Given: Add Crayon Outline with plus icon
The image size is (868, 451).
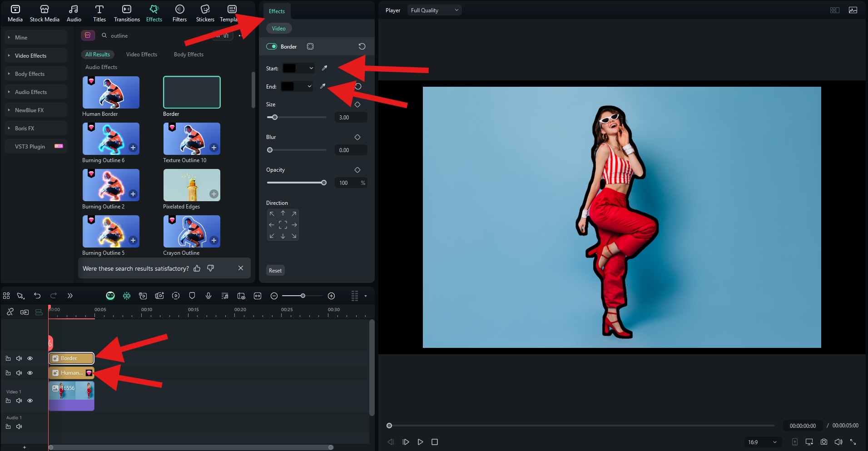Looking at the screenshot, I should pos(213,240).
